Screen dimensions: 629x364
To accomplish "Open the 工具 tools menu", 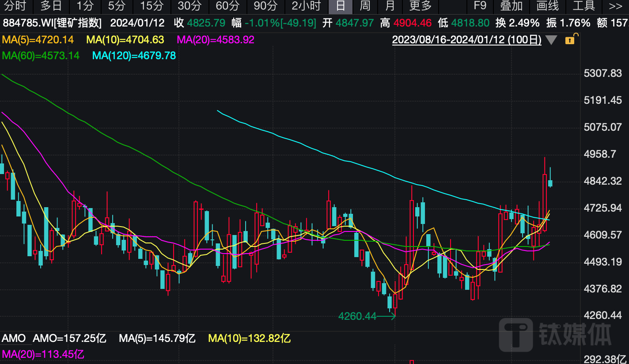I will pos(584,6).
